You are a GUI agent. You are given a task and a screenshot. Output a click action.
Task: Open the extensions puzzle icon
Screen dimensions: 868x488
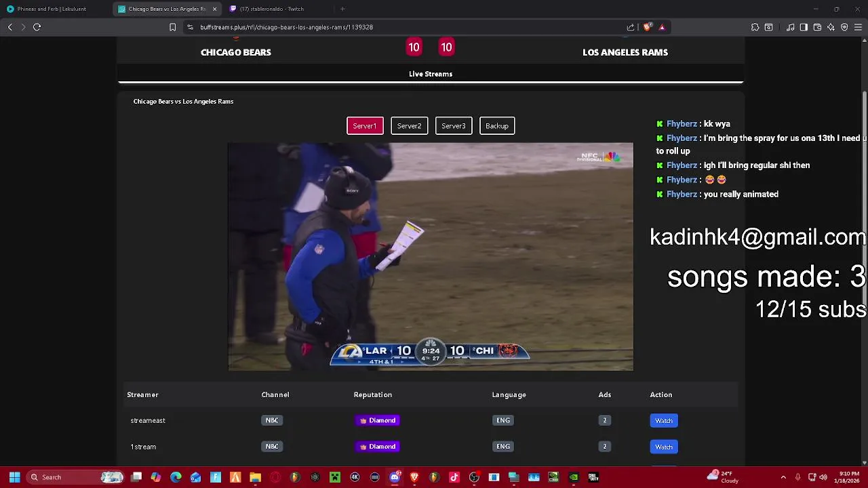tap(755, 27)
